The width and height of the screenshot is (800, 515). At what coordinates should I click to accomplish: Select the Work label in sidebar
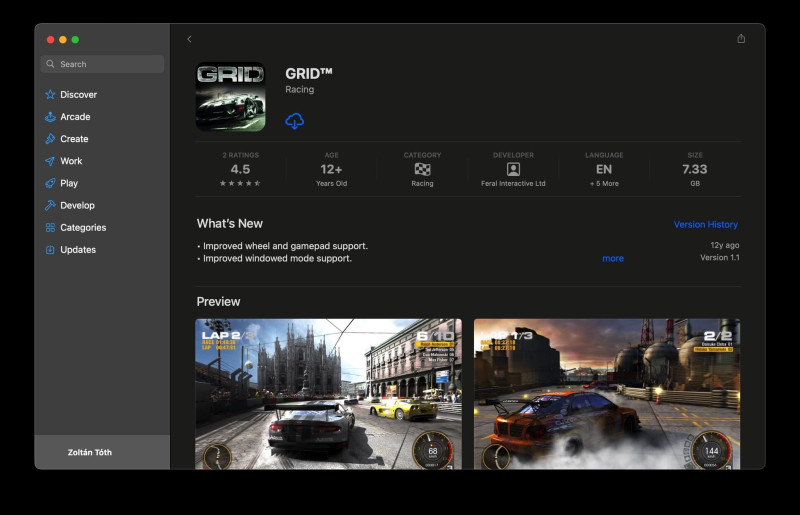pos(71,161)
